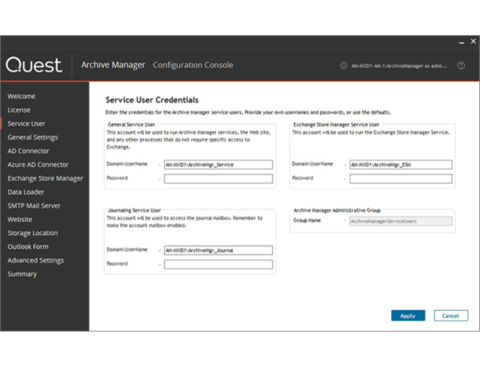The image size is (480, 366).
Task: Click Journaling Service User Domain\UserName field
Action: 218,250
